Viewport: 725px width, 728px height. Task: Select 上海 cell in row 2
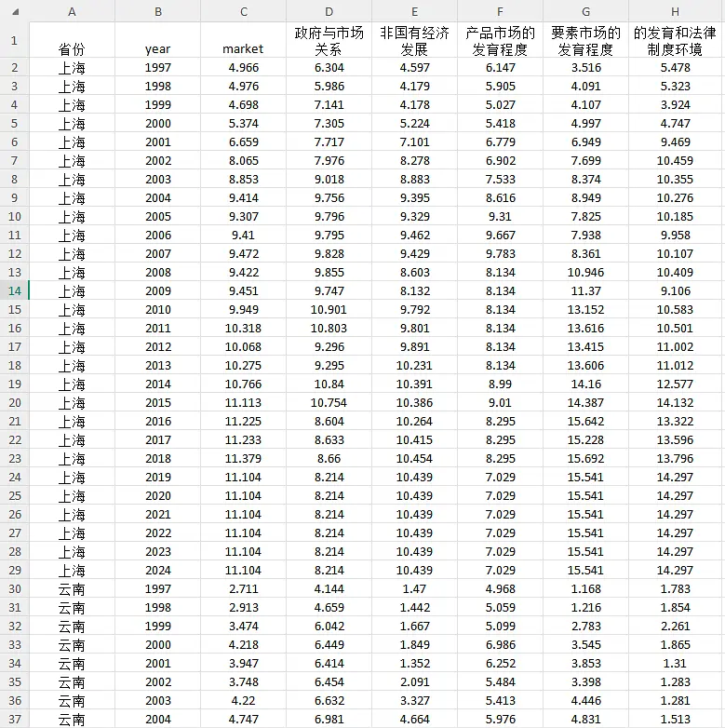coord(72,68)
